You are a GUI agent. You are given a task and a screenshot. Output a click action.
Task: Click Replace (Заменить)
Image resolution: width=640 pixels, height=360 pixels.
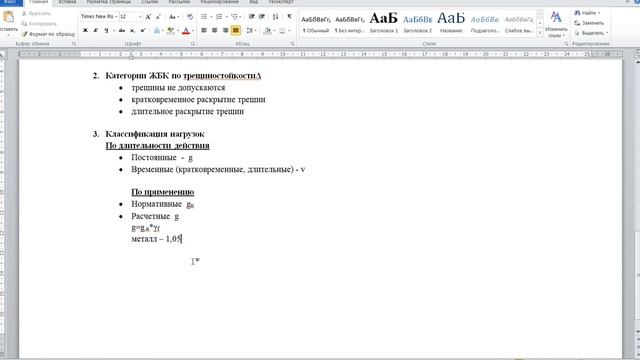tap(589, 23)
